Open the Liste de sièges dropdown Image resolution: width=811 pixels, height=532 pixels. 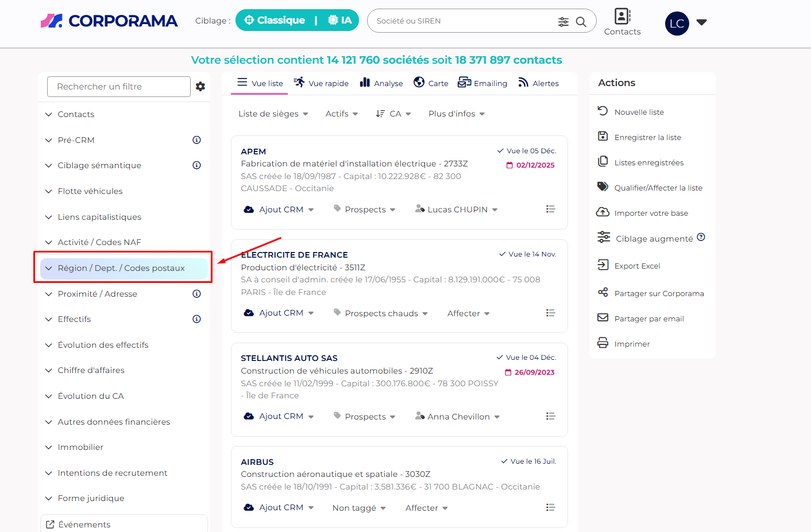pyautogui.click(x=273, y=114)
